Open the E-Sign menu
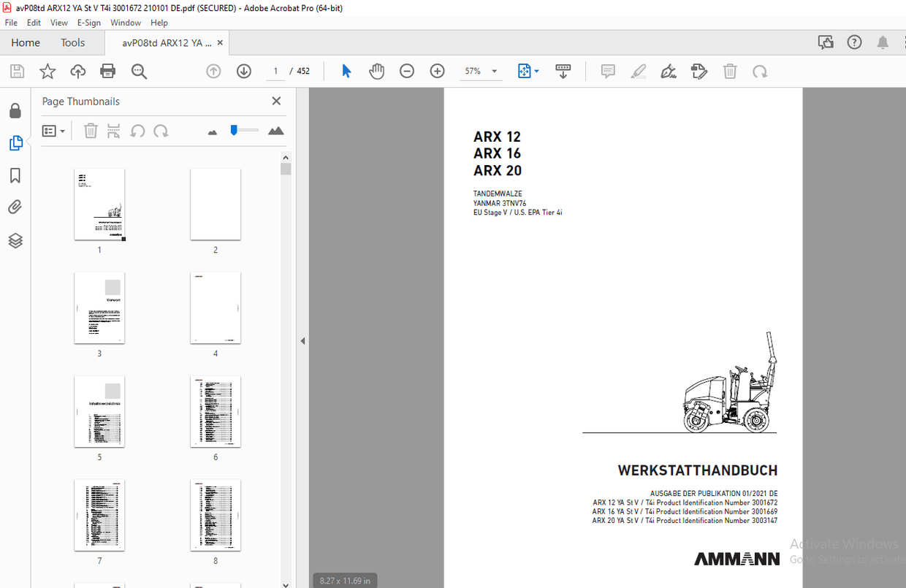 point(88,23)
